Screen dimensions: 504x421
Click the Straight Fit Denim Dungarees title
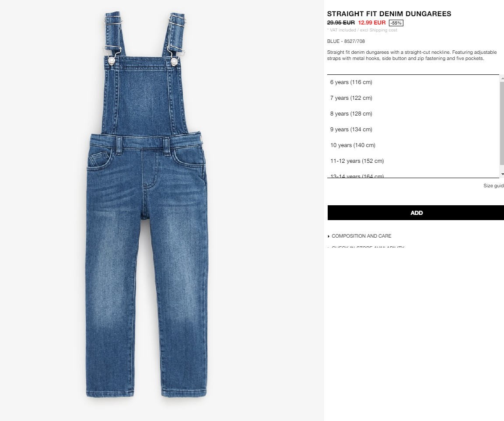389,14
